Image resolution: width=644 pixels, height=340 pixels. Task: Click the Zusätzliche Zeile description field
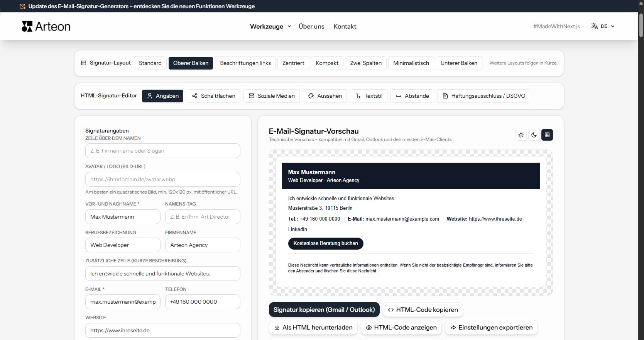162,274
